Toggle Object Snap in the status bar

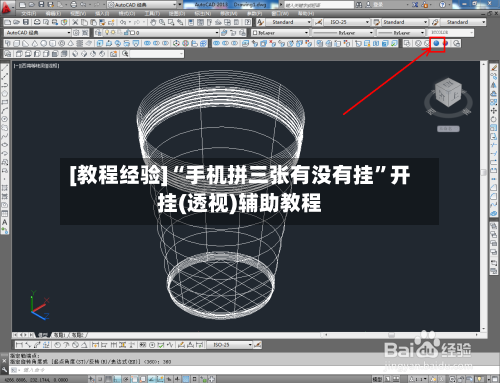[x=135, y=379]
